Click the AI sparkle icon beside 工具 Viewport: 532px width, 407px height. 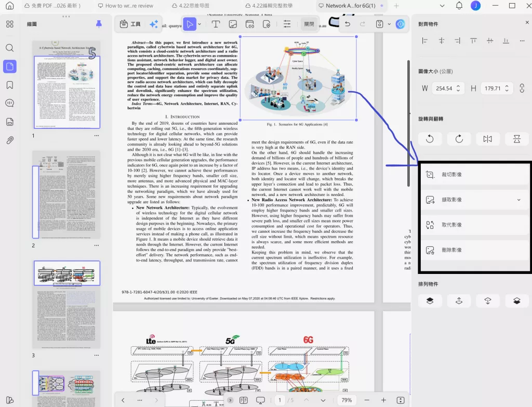point(154,24)
